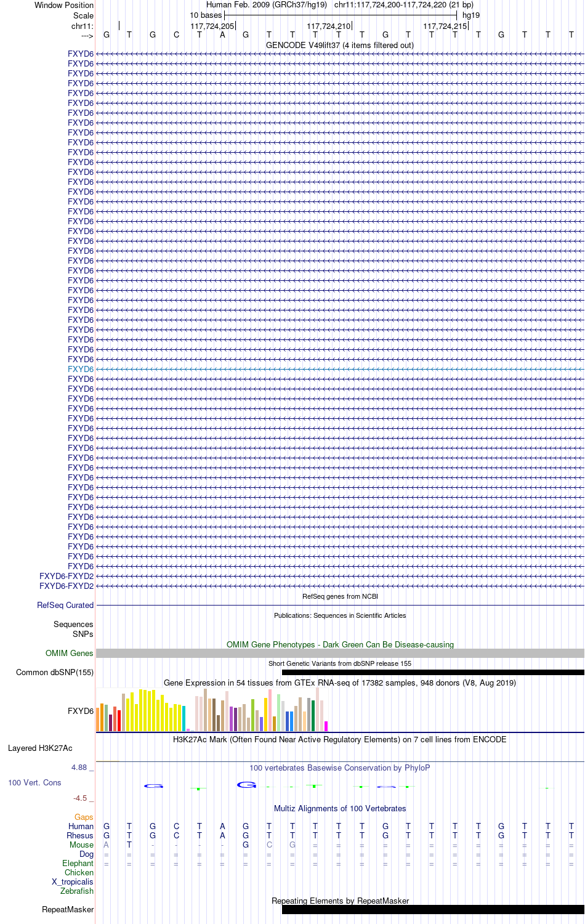
Task: Click the 'Layered H3K27Ac' track label
Action: tap(40, 748)
